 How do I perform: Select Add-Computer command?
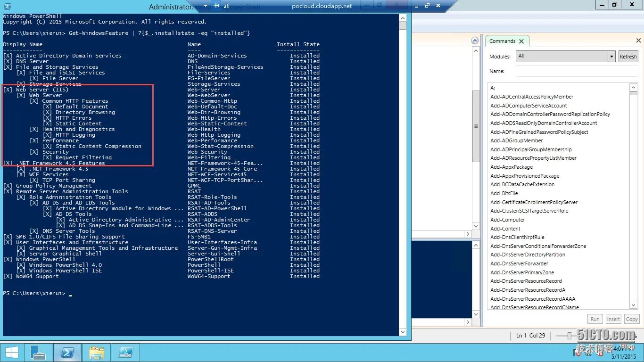[508, 220]
